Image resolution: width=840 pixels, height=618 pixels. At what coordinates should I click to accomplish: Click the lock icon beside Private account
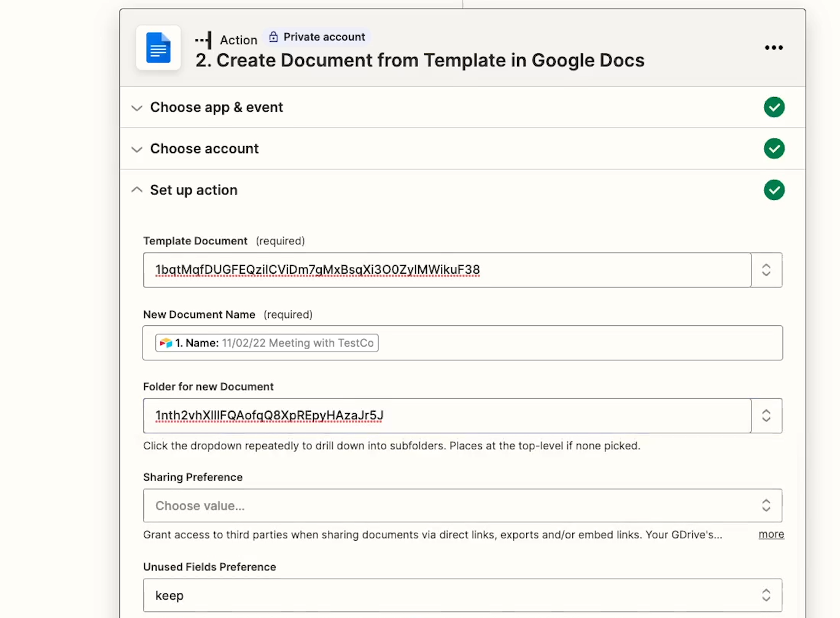pyautogui.click(x=274, y=37)
